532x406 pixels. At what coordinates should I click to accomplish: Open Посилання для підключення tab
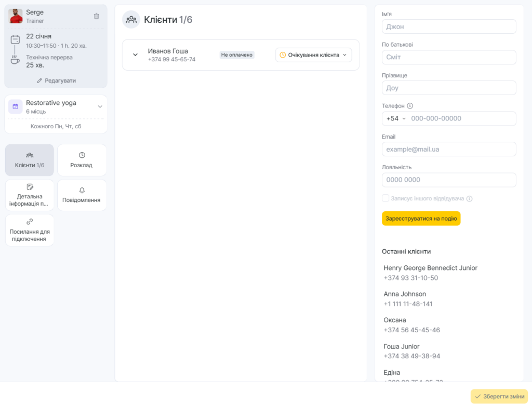(30, 230)
